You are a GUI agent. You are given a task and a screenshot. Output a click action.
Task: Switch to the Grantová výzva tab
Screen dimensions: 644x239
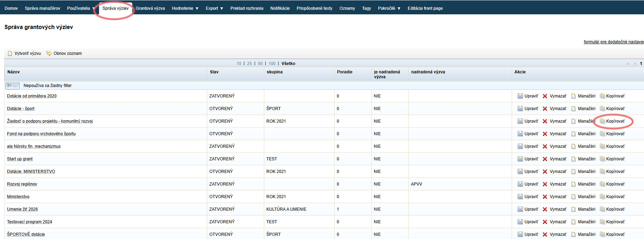pos(150,8)
